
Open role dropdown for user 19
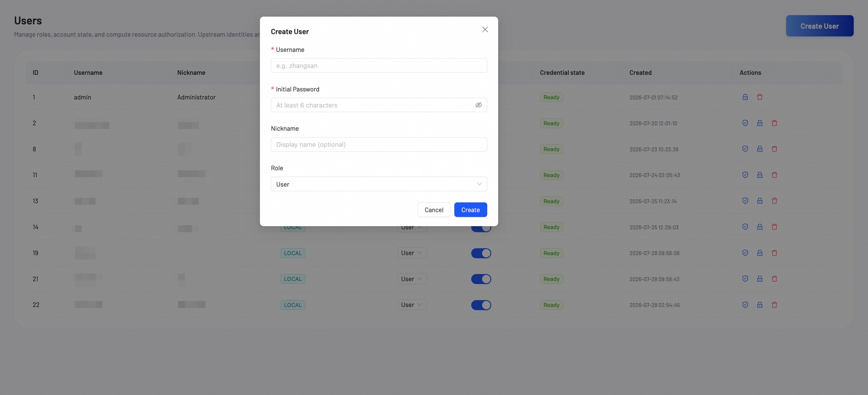pos(412,253)
